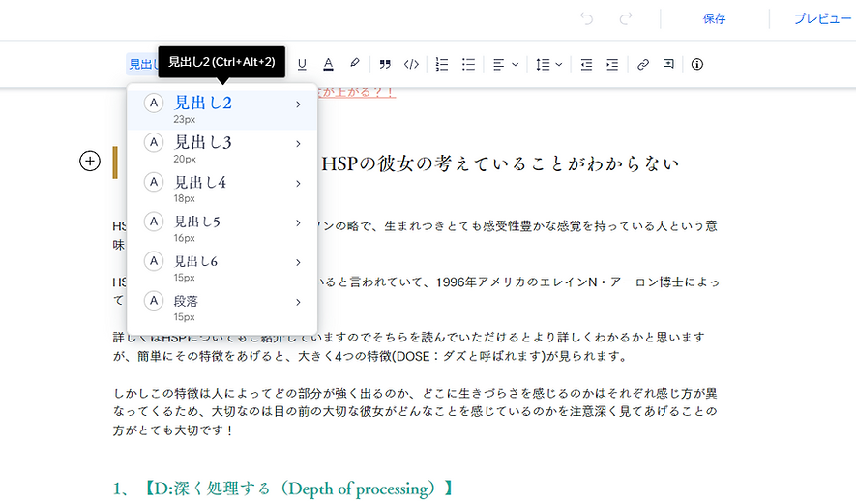Click the circled A icon for 段落
Screen dimensions: 856x504
pyautogui.click(x=154, y=301)
